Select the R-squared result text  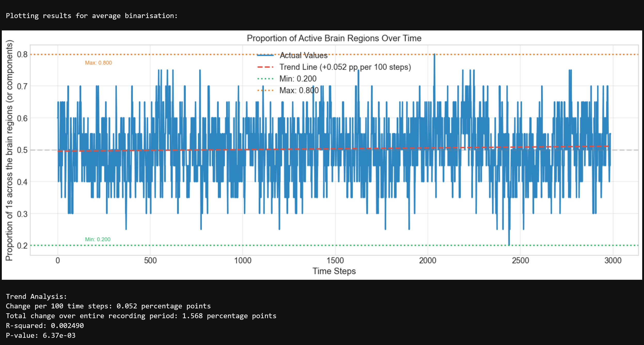(45, 325)
